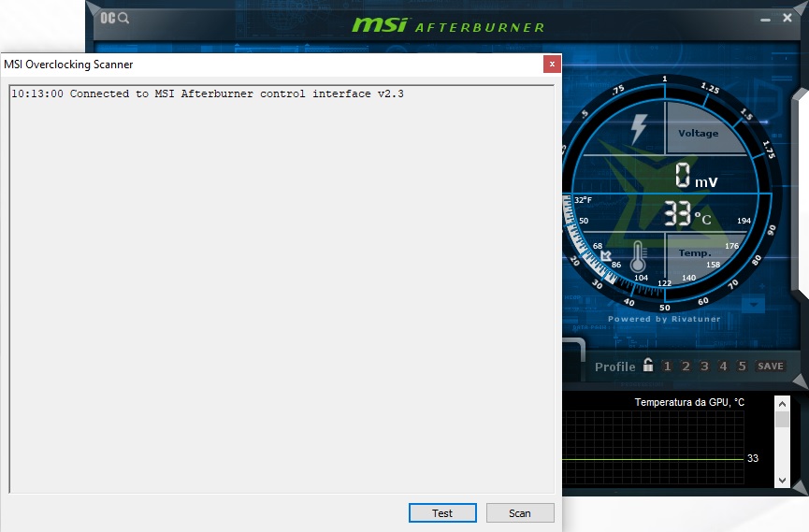Select profile slot 5
The width and height of the screenshot is (809, 532).
click(742, 366)
